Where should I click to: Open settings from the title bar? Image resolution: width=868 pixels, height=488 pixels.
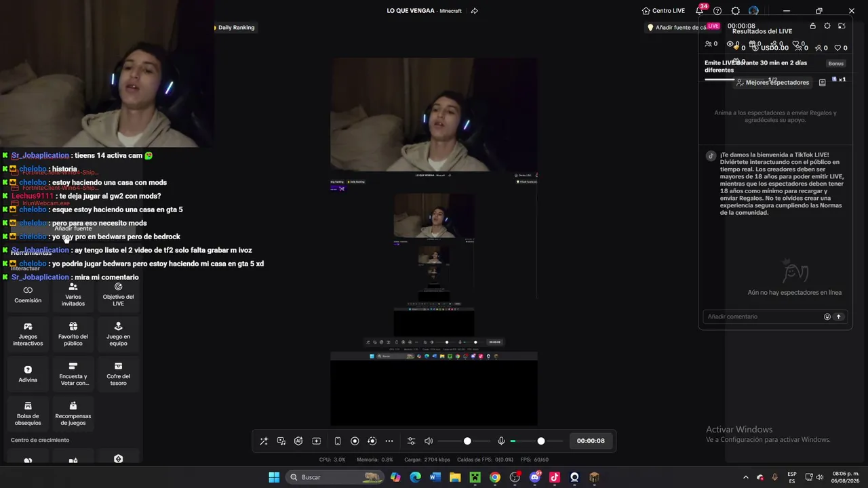coord(736,11)
